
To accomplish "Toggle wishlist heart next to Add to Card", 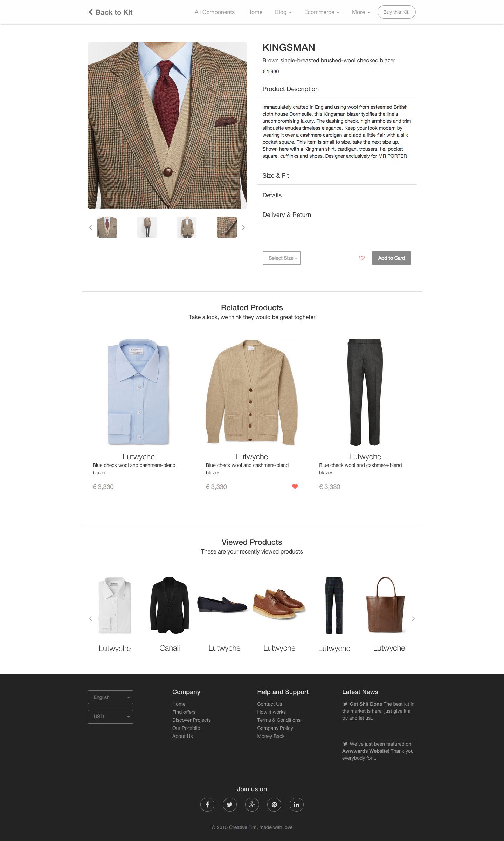I will pyautogui.click(x=362, y=258).
